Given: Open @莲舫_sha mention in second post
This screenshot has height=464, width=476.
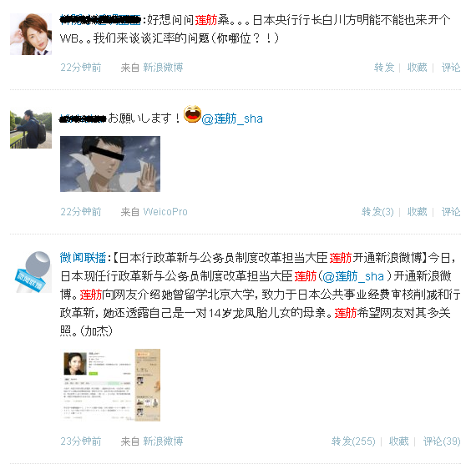Looking at the screenshot, I should click(x=232, y=119).
